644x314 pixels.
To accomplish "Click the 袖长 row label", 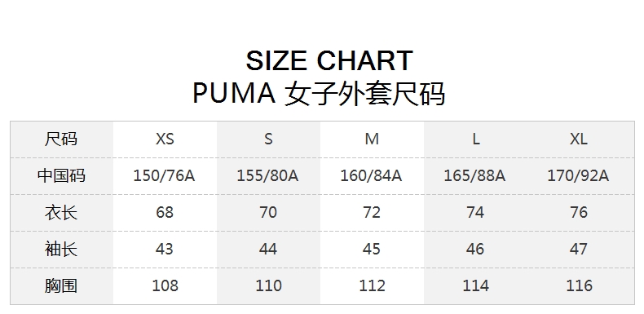I will (61, 249).
